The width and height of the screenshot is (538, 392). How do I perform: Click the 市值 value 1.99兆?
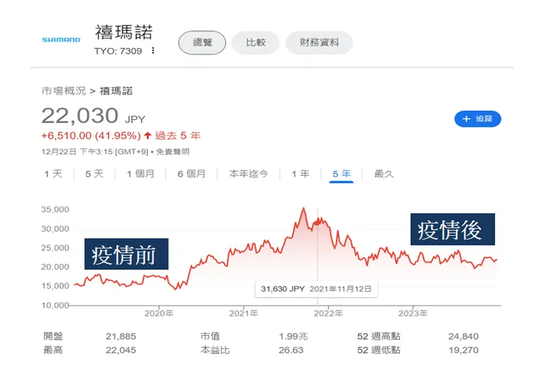click(x=294, y=337)
